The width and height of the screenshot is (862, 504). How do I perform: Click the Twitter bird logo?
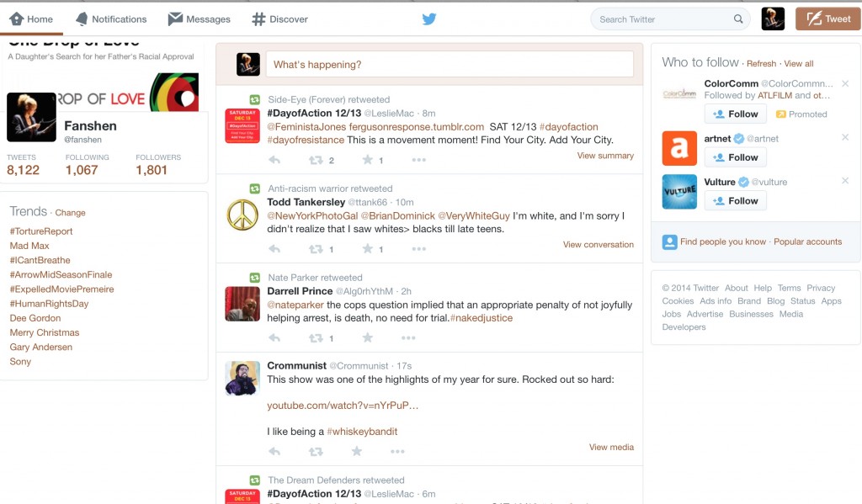[x=429, y=18]
